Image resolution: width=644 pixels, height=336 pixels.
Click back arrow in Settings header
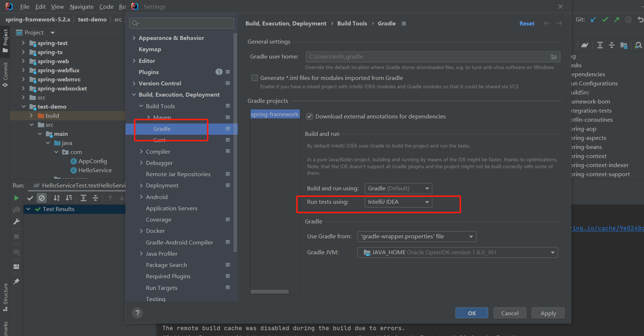[x=547, y=23]
